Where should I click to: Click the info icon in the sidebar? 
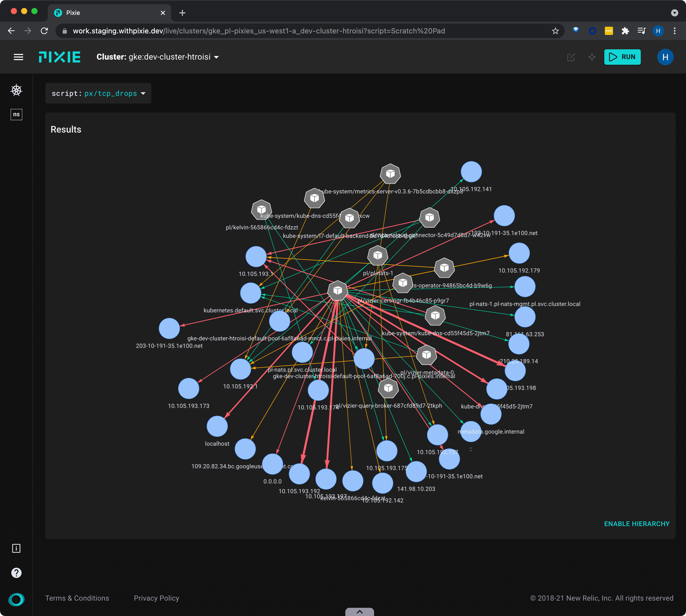[x=16, y=548]
